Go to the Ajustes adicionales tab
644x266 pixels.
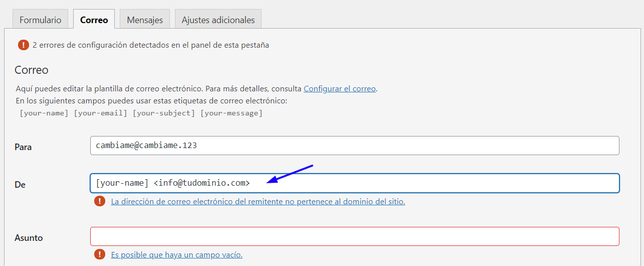218,20
